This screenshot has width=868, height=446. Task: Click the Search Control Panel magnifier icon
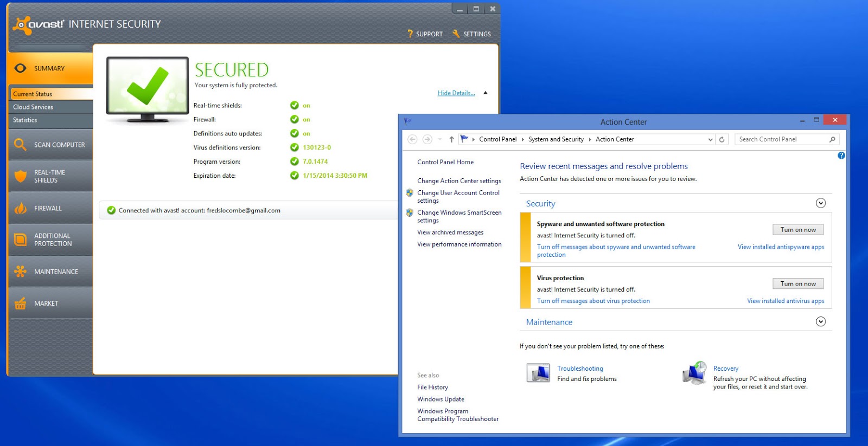(832, 139)
